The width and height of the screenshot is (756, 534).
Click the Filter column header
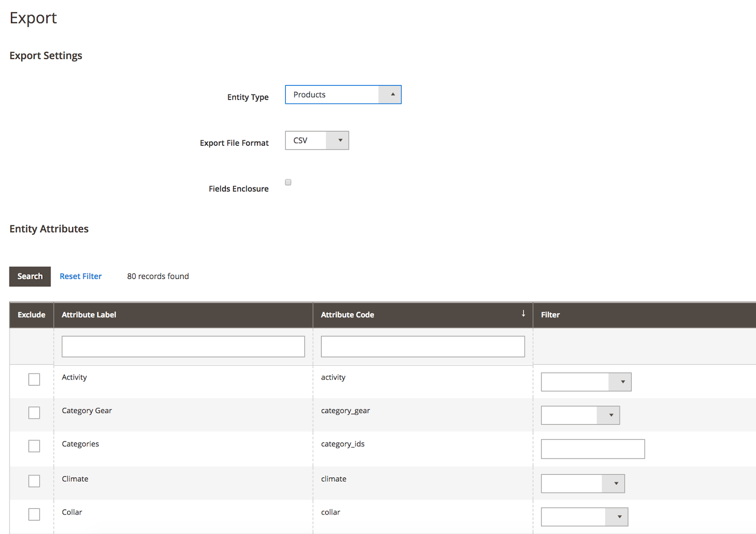[x=644, y=314]
